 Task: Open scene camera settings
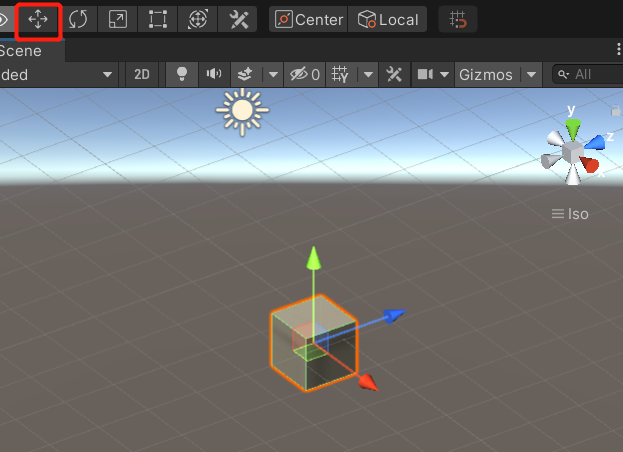[x=425, y=74]
